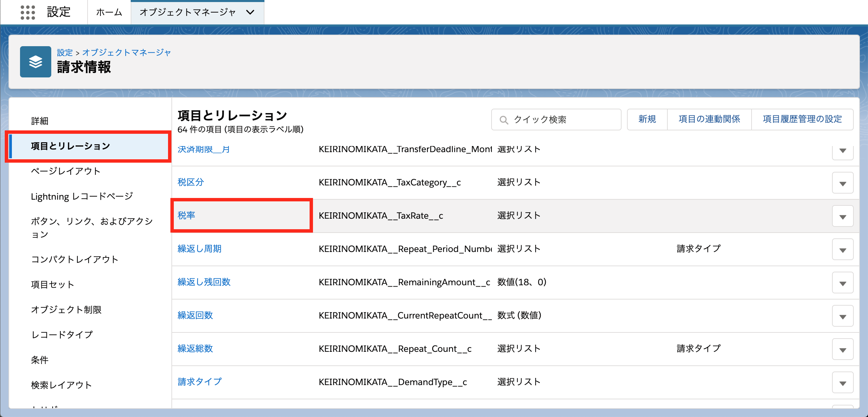Image resolution: width=868 pixels, height=417 pixels.
Task: Click the 請求情報 object layers icon
Action: click(x=36, y=62)
